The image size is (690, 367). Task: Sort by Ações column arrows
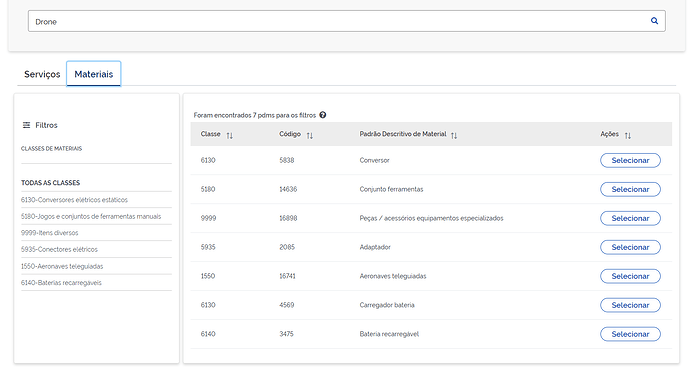tap(628, 136)
